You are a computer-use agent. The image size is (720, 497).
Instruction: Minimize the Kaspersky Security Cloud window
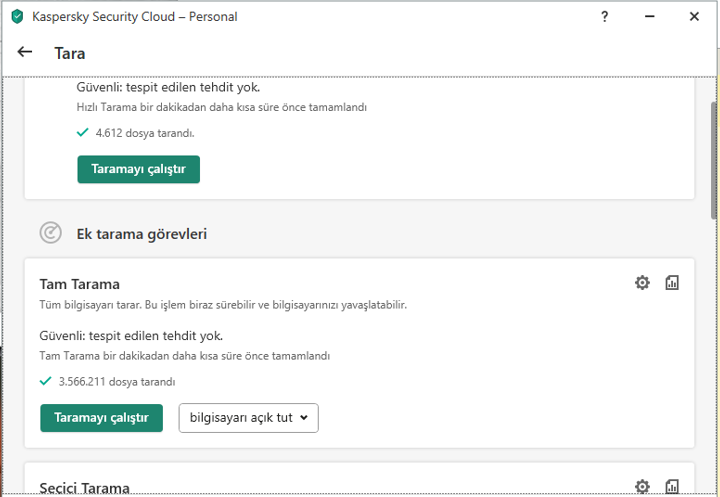click(649, 17)
